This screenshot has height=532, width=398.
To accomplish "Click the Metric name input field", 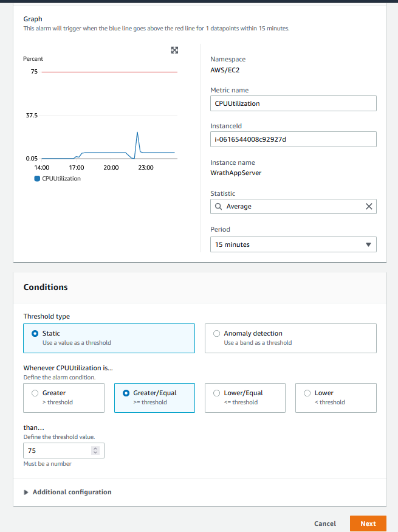I will pyautogui.click(x=292, y=103).
